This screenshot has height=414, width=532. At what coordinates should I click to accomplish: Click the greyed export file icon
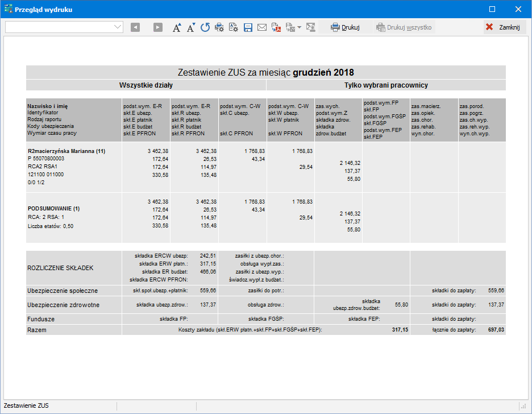coord(290,27)
